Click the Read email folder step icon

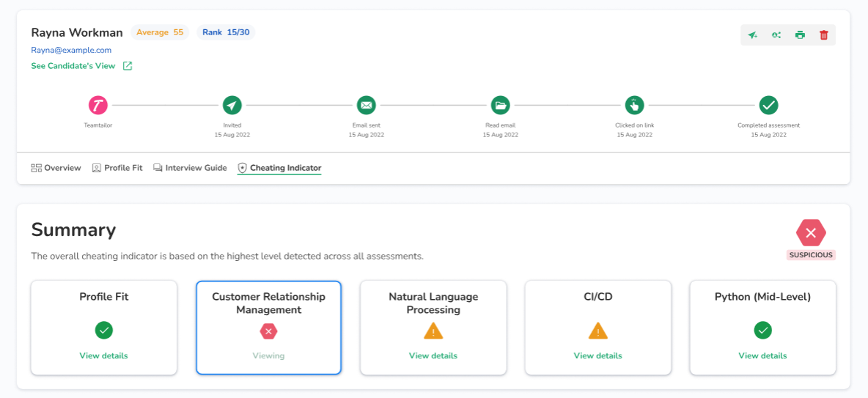click(x=500, y=106)
